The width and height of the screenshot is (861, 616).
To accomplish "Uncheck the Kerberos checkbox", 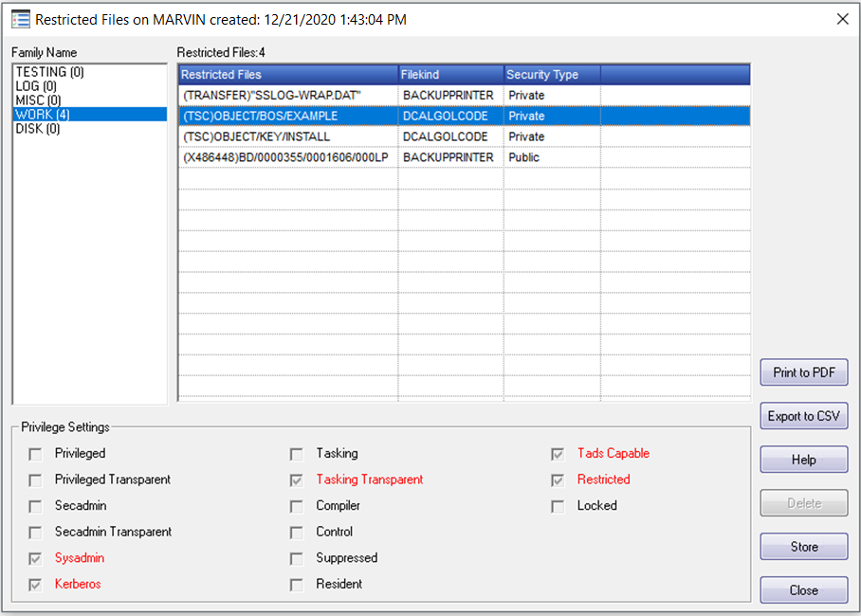I will pos(35,585).
